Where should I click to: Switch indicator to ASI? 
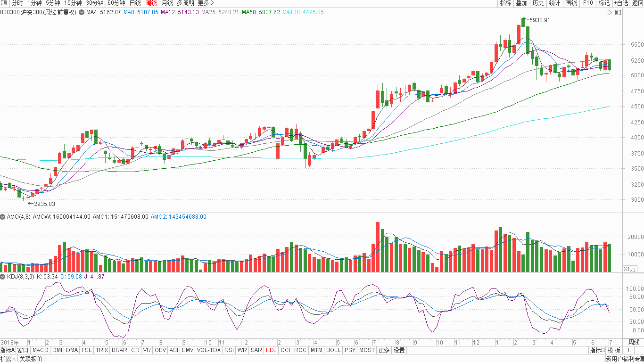[173, 350]
